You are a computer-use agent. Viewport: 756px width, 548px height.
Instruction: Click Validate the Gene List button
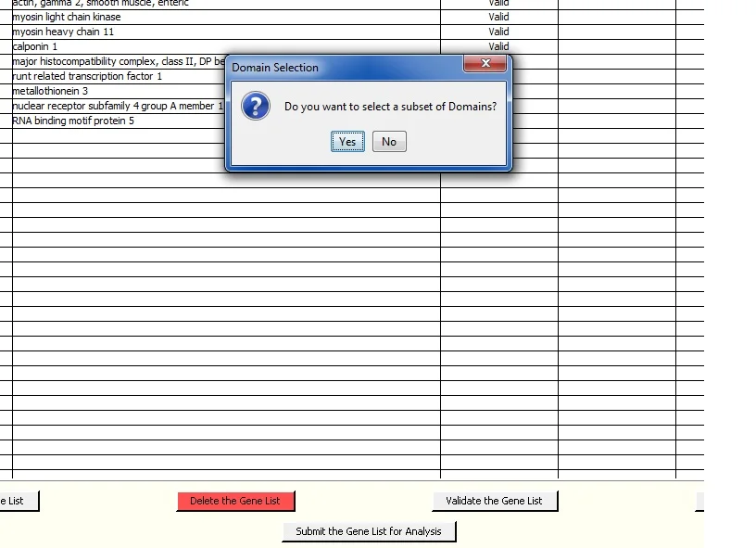(494, 501)
